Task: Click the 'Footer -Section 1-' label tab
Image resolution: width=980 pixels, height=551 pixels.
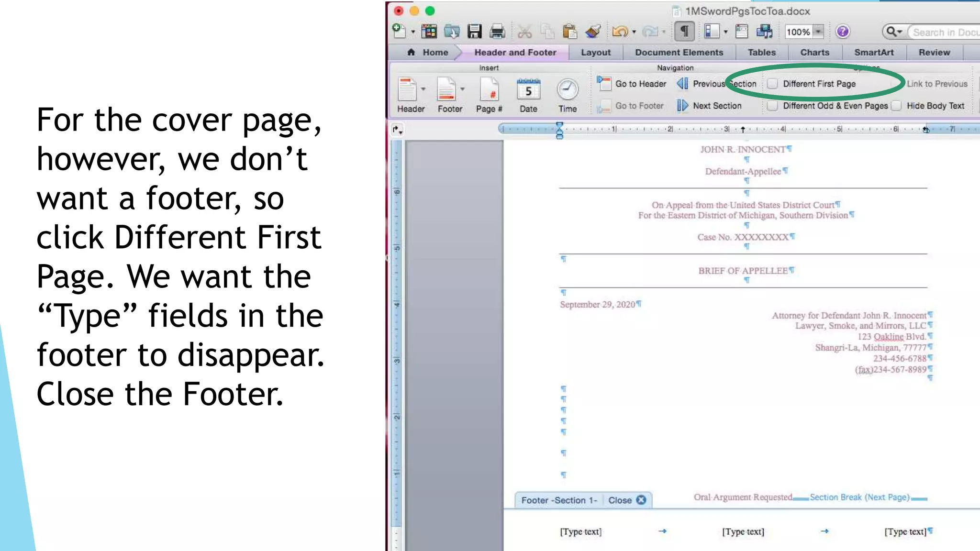Action: pyautogui.click(x=559, y=500)
